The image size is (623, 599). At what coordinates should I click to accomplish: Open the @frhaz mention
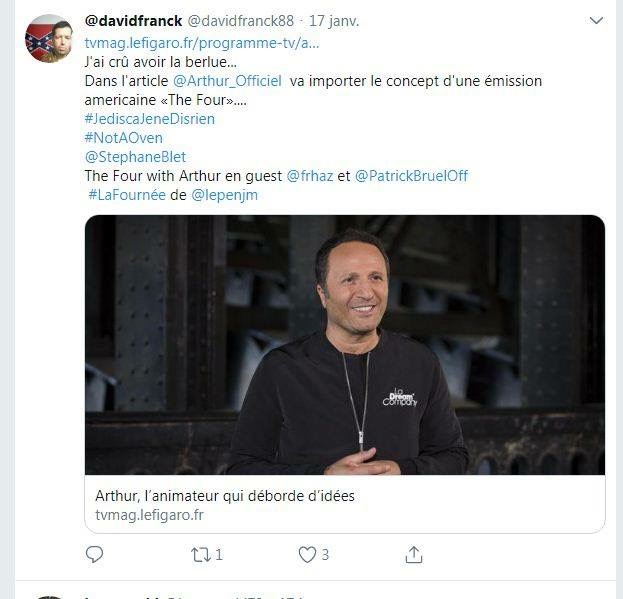[x=309, y=176]
